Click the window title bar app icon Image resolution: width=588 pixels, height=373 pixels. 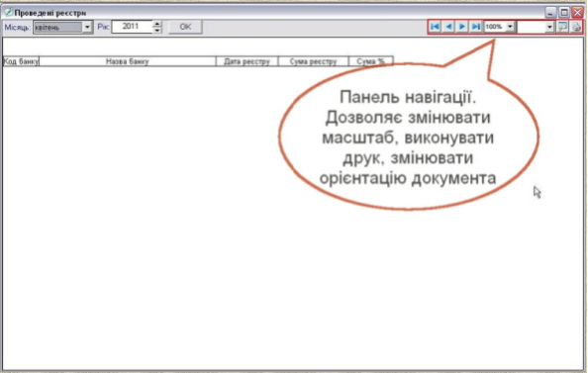pyautogui.click(x=8, y=13)
